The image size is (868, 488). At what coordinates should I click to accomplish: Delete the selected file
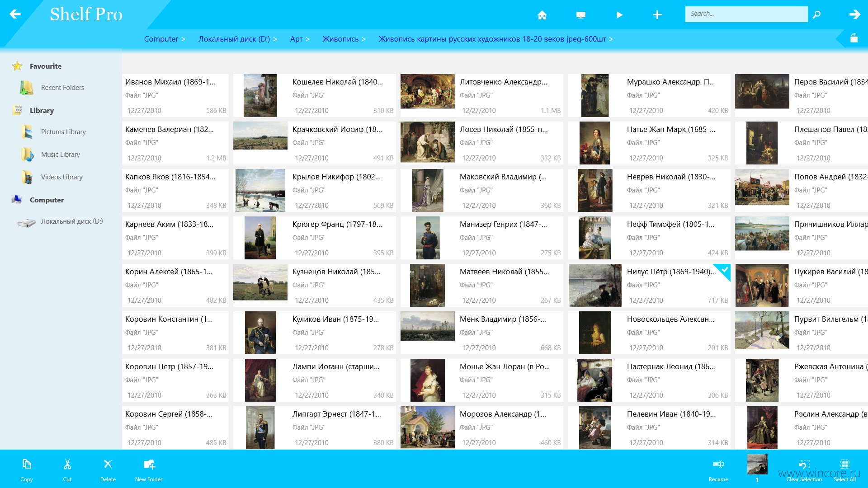coord(108,469)
